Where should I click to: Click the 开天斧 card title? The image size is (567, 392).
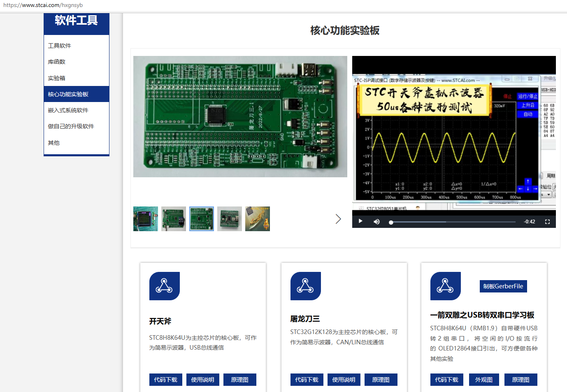[160, 321]
